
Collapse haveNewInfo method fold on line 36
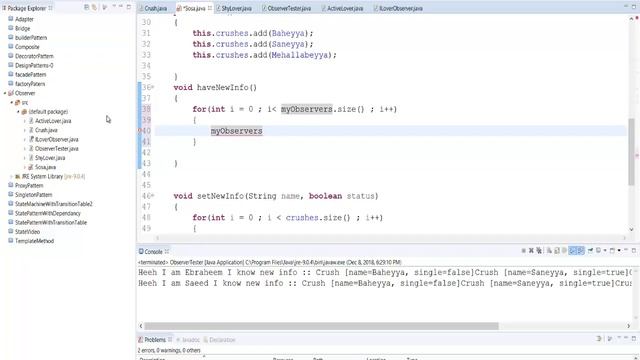coord(153,87)
